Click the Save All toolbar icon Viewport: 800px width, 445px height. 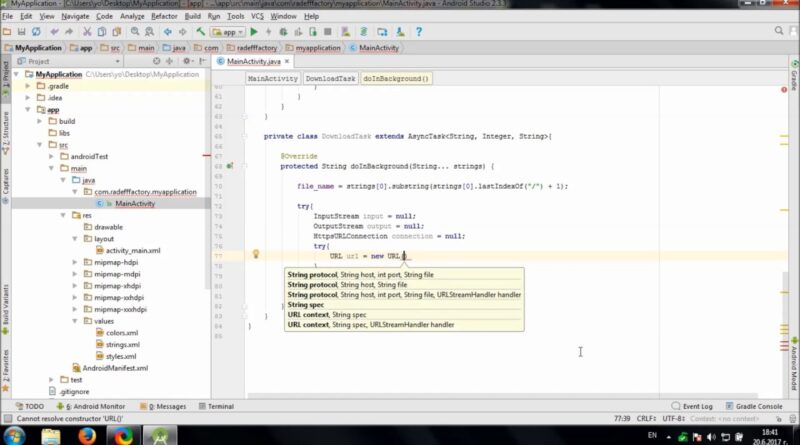[x=21, y=32]
